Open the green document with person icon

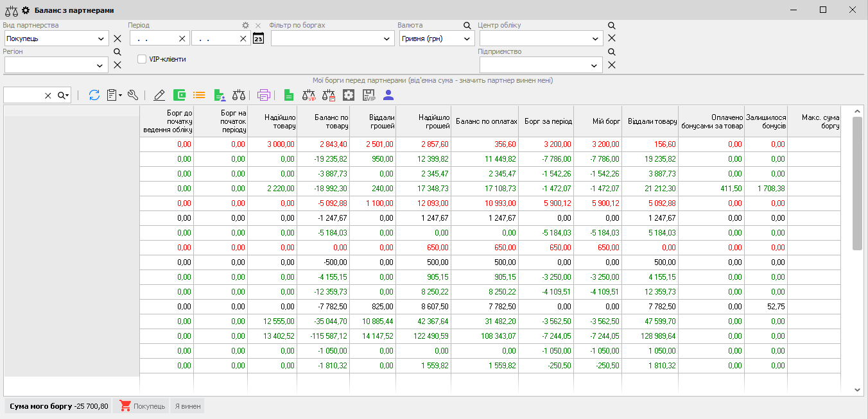tap(219, 95)
